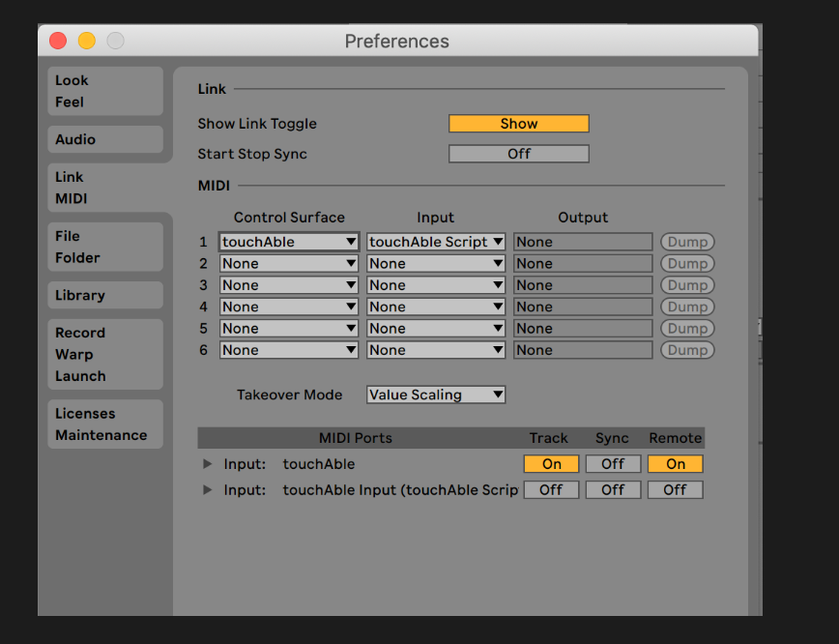Click the Output 1 None field
The width and height of the screenshot is (839, 644).
coord(583,242)
